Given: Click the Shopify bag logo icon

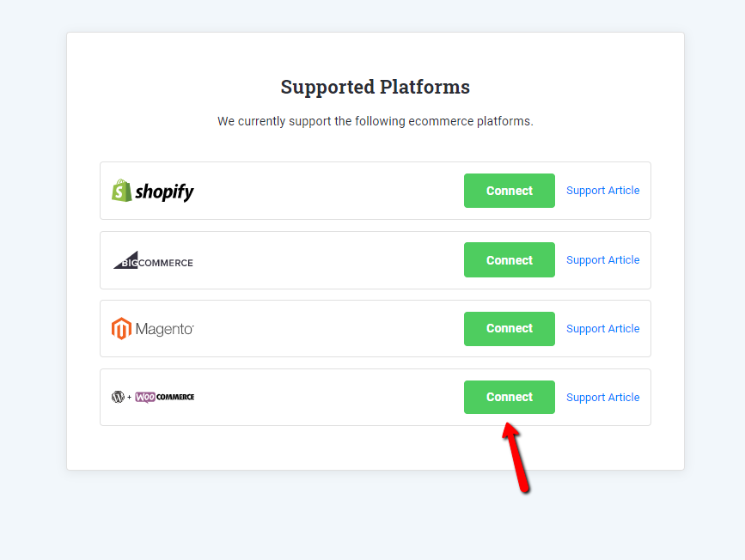Looking at the screenshot, I should pos(121,190).
